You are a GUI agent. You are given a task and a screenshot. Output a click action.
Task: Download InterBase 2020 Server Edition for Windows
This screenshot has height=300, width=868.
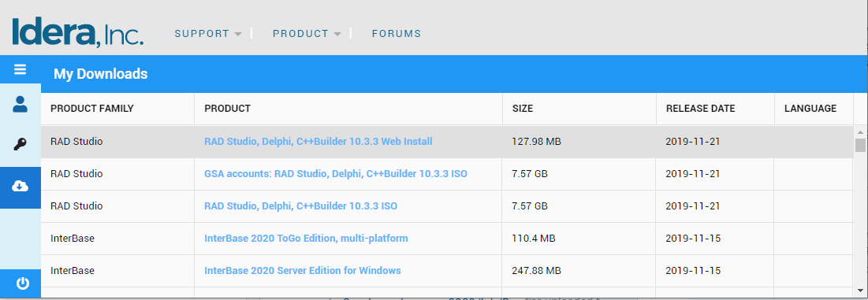pos(303,271)
